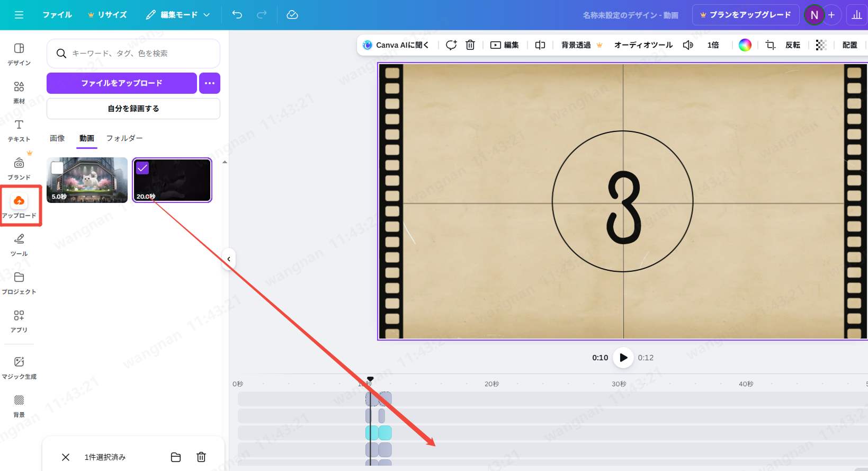Open the テキスト sidebar panel
The image size is (868, 471).
click(19, 130)
